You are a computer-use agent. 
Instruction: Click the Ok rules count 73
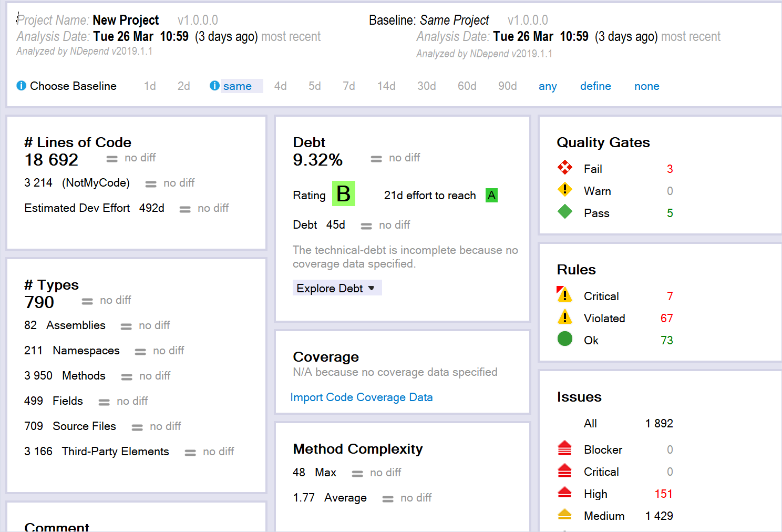click(x=666, y=341)
